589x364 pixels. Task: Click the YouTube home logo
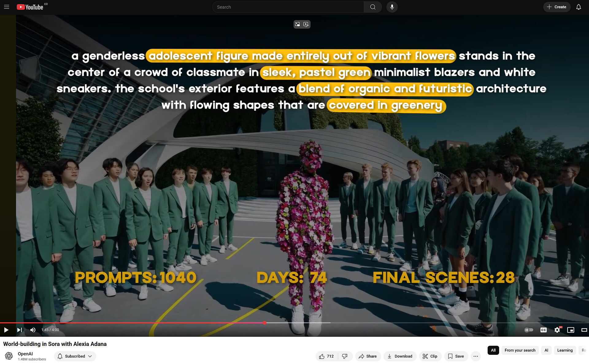point(30,7)
